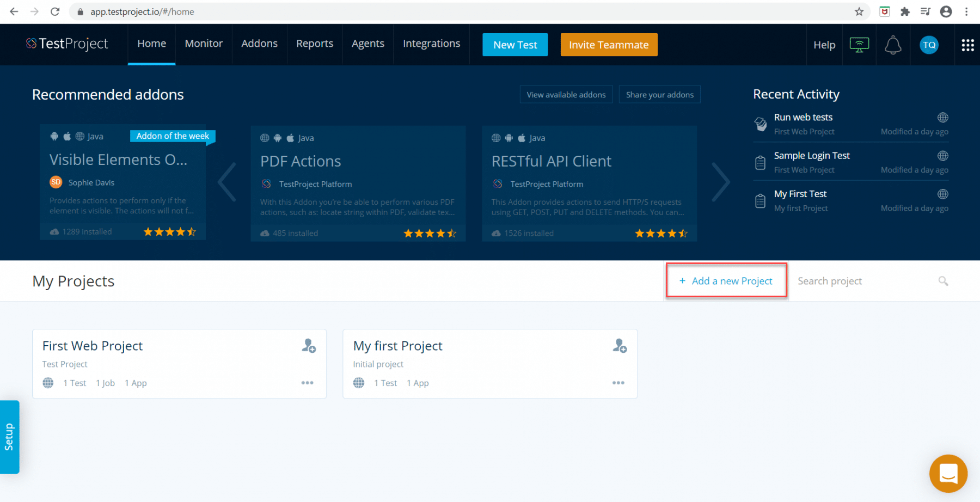Click Share your addons
The width and height of the screenshot is (980, 502).
(x=660, y=95)
